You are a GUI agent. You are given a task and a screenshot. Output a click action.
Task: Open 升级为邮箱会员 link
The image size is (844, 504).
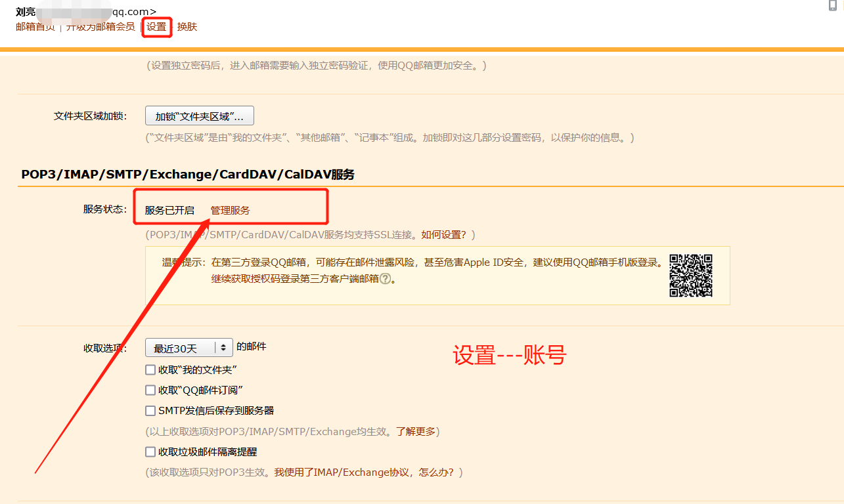100,27
